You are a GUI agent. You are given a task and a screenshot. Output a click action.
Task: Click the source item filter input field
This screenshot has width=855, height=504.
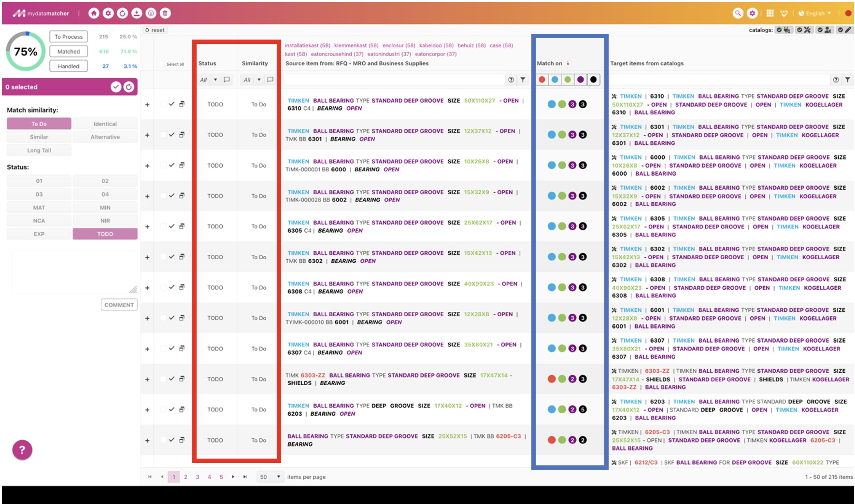tap(395, 80)
